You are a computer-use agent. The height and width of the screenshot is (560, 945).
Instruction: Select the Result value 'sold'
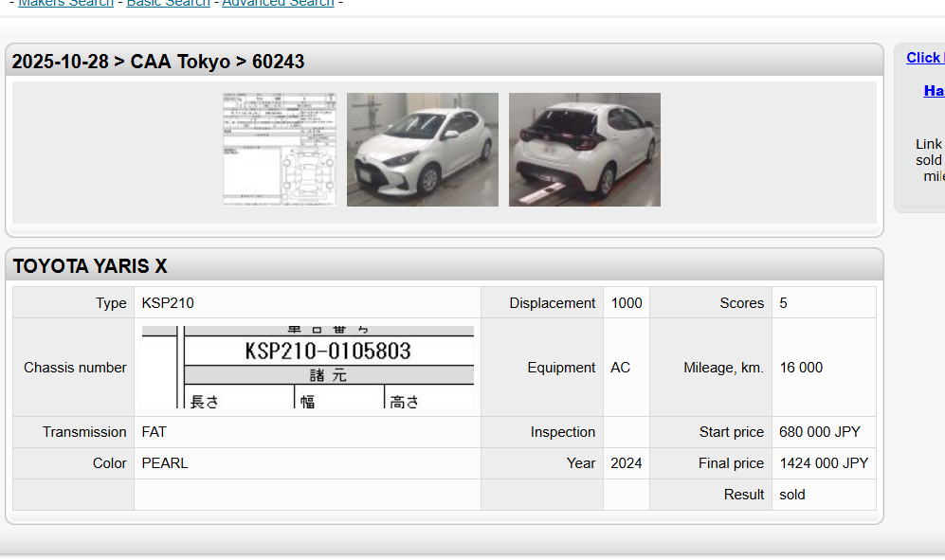[791, 495]
